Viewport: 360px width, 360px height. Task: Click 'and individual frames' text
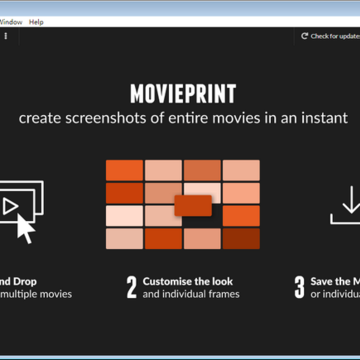[x=191, y=294]
